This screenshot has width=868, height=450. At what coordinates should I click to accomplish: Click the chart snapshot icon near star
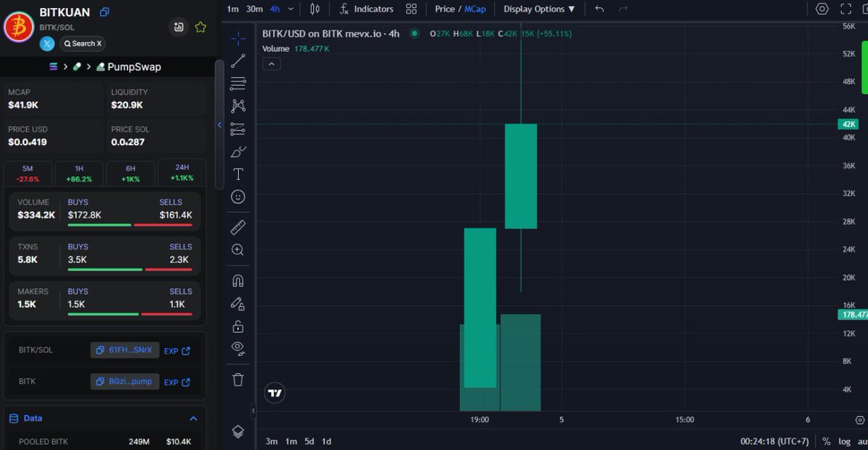179,27
